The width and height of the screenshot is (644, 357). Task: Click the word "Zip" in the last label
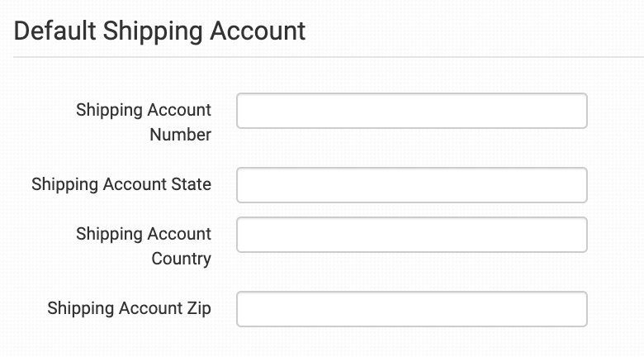(198, 308)
